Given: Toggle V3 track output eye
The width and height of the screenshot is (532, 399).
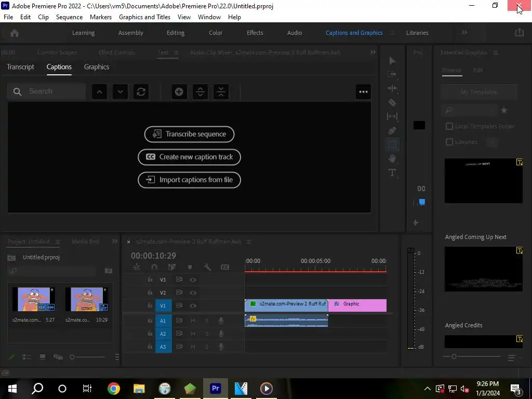Looking at the screenshot, I should (x=193, y=280).
